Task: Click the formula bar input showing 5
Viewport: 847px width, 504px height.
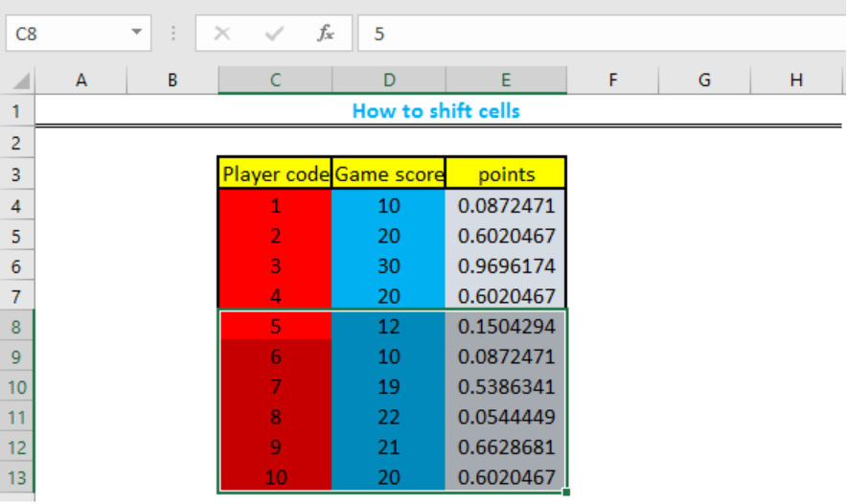Action: (x=602, y=34)
